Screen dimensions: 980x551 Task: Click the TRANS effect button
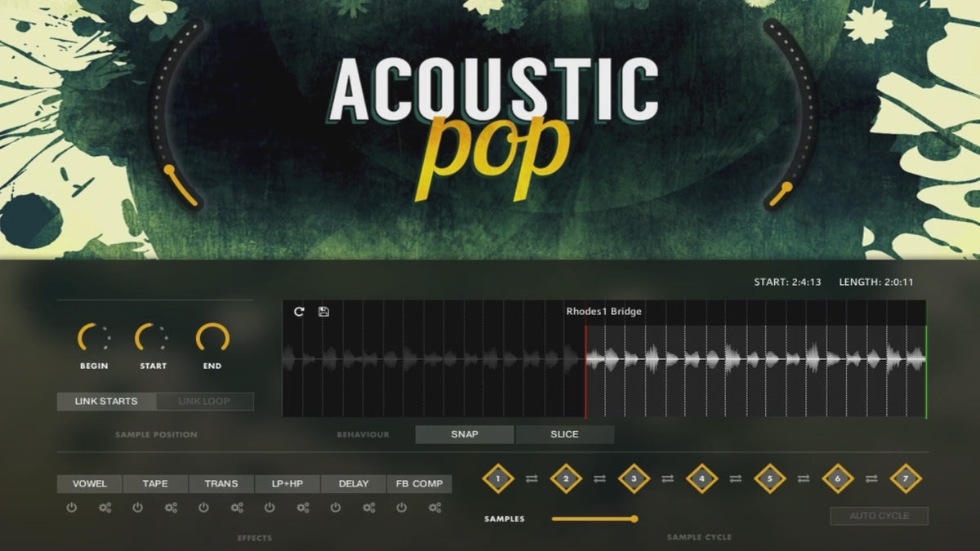(x=221, y=484)
